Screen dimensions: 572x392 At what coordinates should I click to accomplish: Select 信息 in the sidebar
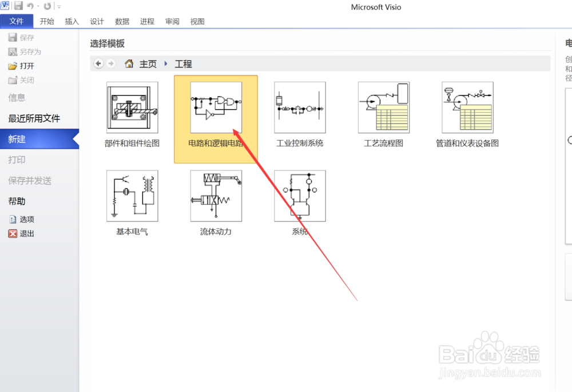click(17, 97)
